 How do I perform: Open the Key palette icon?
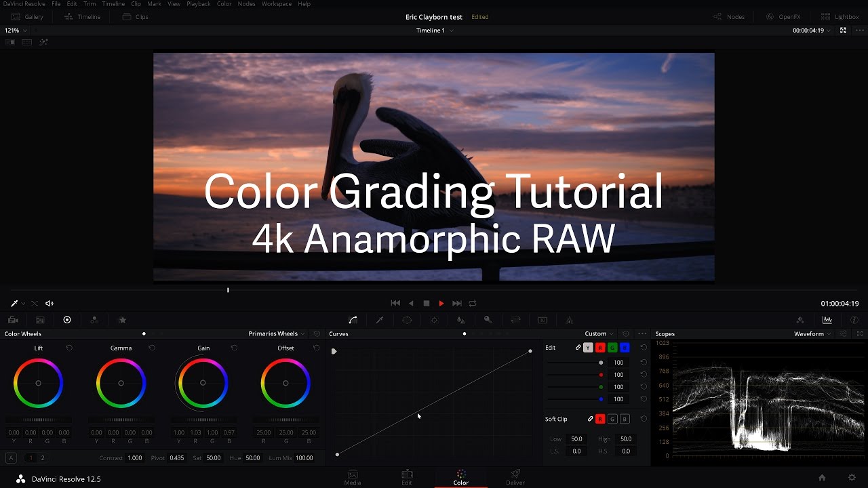[x=488, y=320]
